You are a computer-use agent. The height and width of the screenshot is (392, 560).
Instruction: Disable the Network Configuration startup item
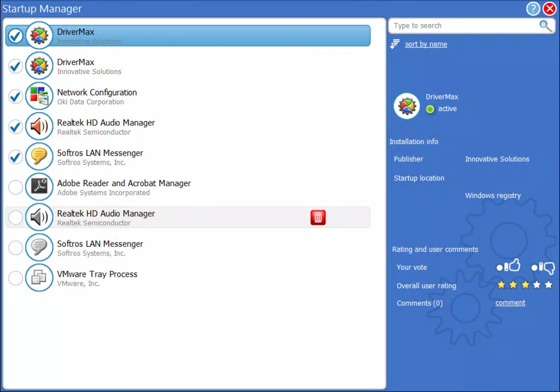pos(16,97)
